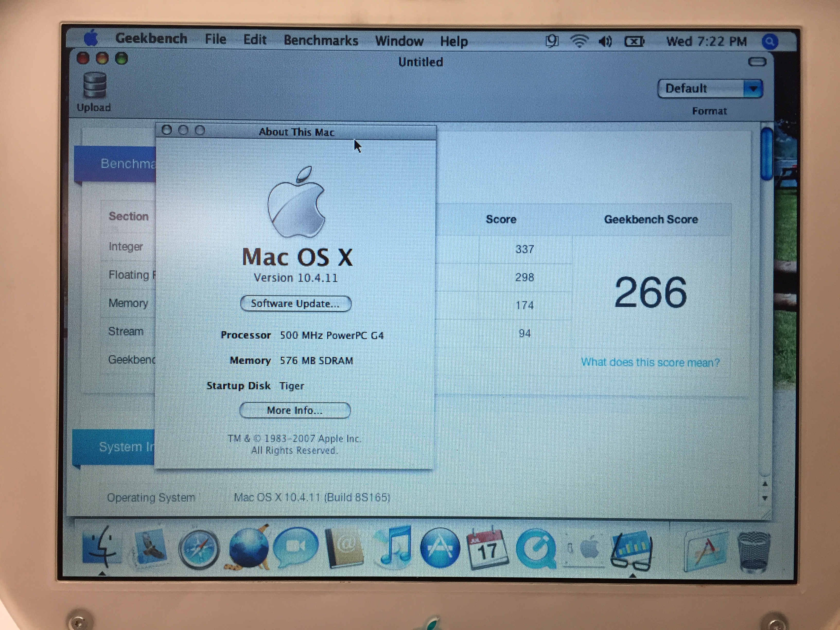The image size is (840, 630).
Task: Open iChat from the Dock
Action: tap(295, 547)
